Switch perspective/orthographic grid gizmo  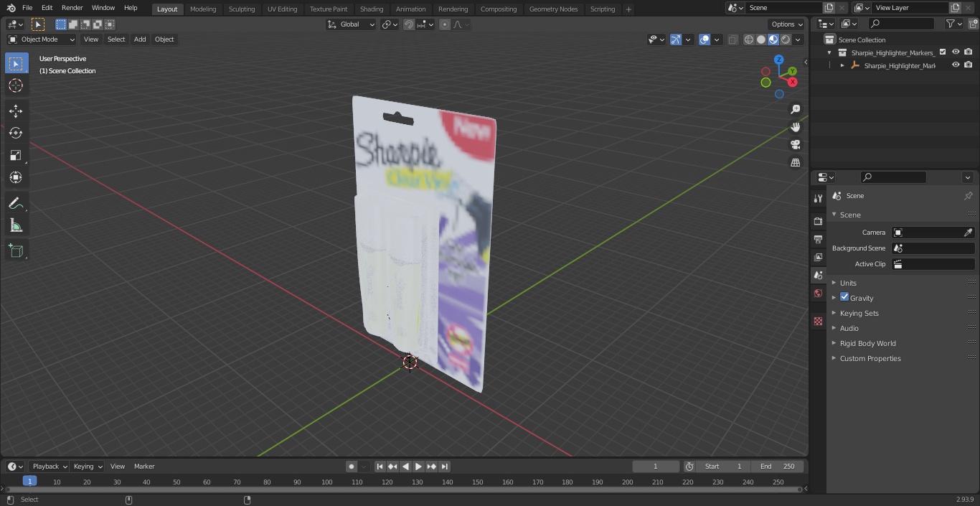(795, 163)
